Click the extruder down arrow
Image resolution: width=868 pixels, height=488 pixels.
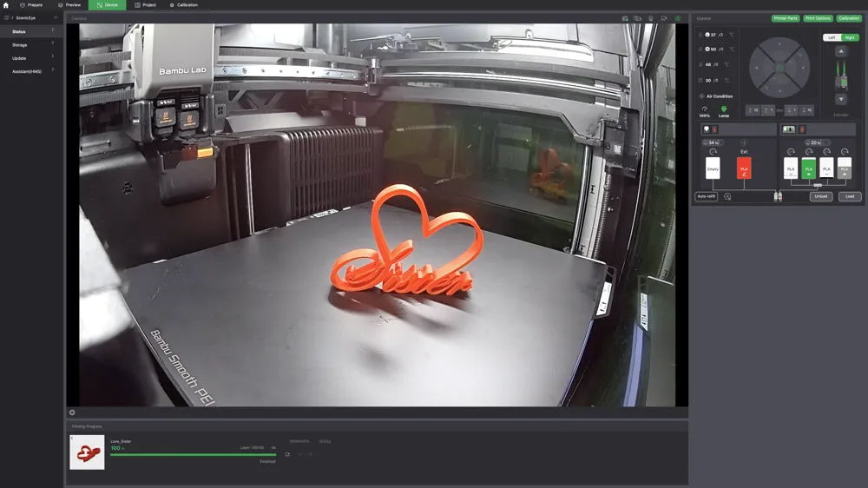[841, 99]
